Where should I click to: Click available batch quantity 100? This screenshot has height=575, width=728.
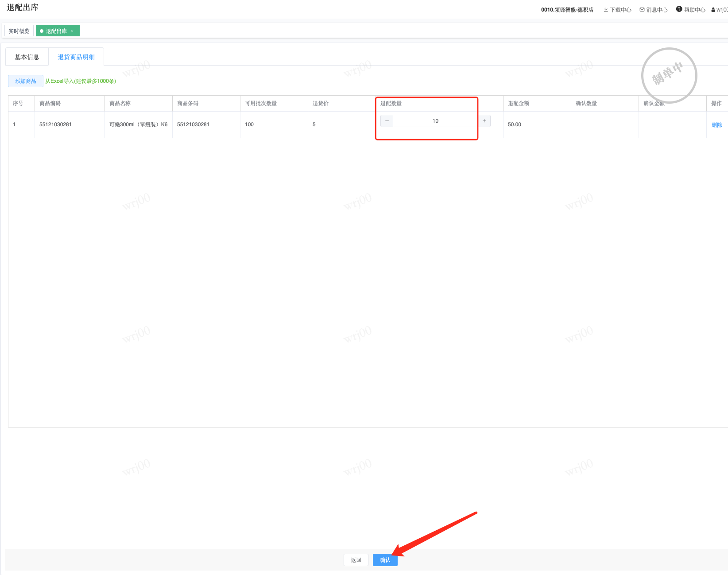click(249, 124)
